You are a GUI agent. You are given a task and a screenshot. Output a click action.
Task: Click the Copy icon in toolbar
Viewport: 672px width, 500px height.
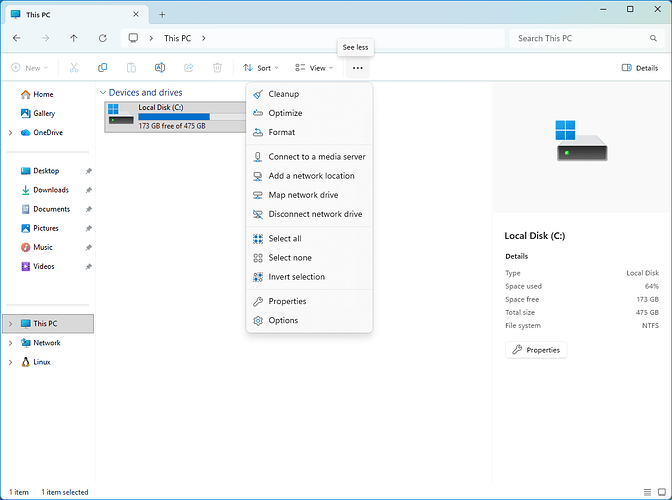click(x=102, y=68)
